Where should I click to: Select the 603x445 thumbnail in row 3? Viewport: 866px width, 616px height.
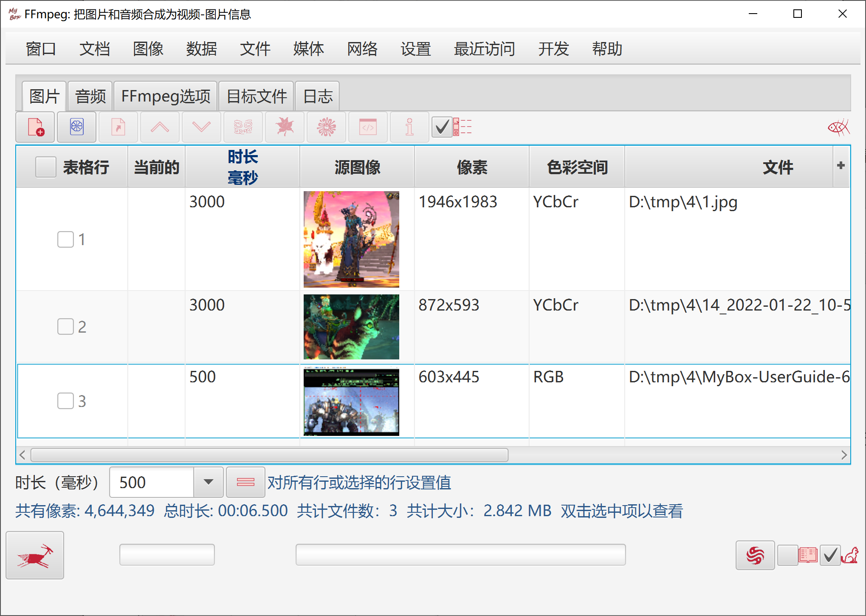click(x=351, y=401)
